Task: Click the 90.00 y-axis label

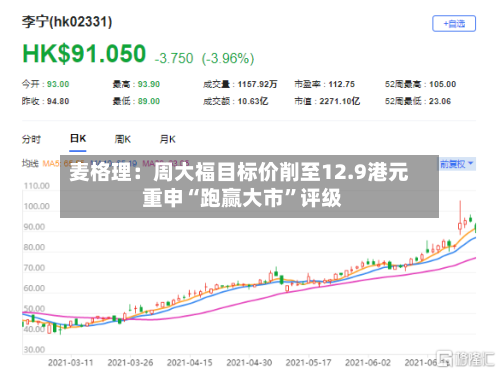Action: [34, 227]
